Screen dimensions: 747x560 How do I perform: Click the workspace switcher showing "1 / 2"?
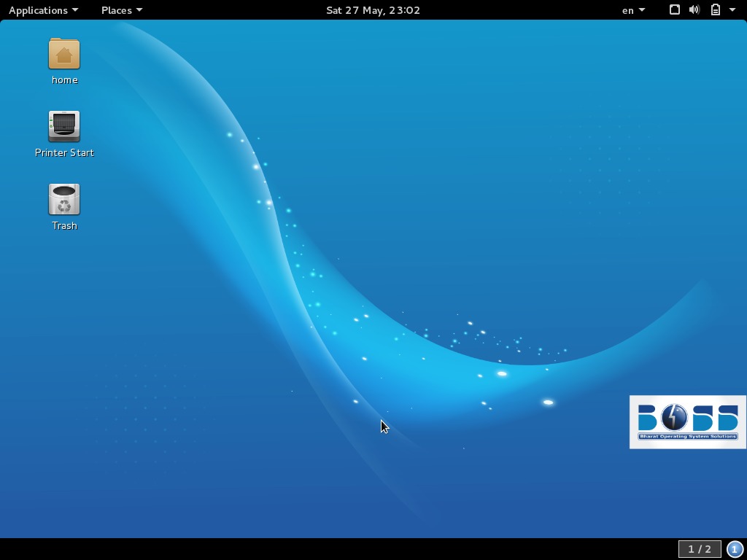click(700, 549)
